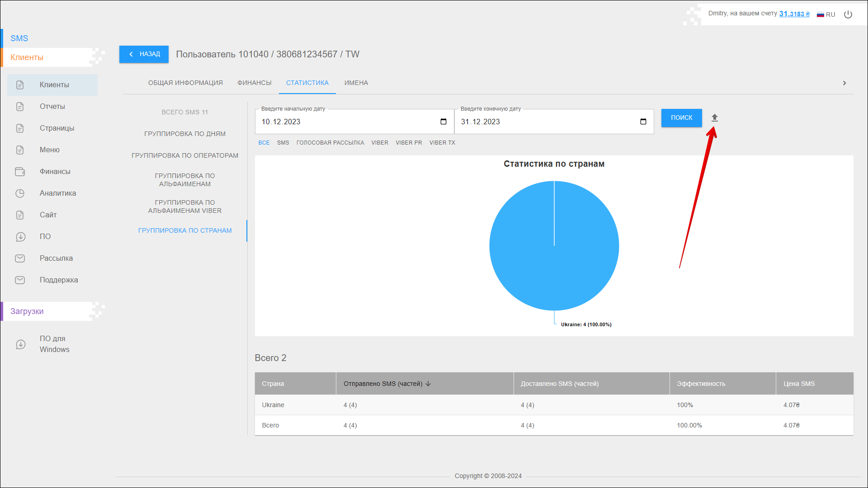The width and height of the screenshot is (868, 488).
Task: Click the Рассылка envelope sidebar icon
Action: pyautogui.click(x=20, y=258)
